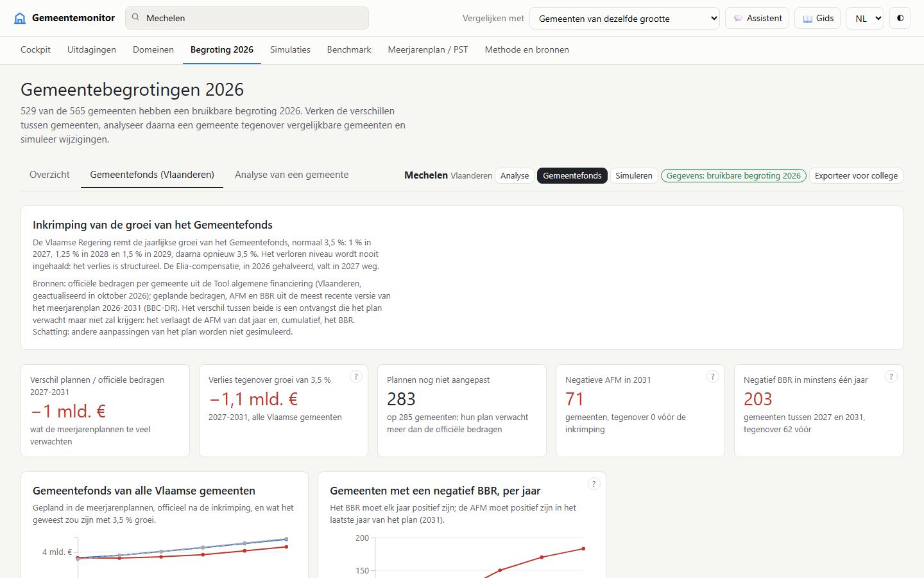Open help for 'Negatief BBR in minstens' card
Screen dimensions: 924x578
click(x=891, y=377)
